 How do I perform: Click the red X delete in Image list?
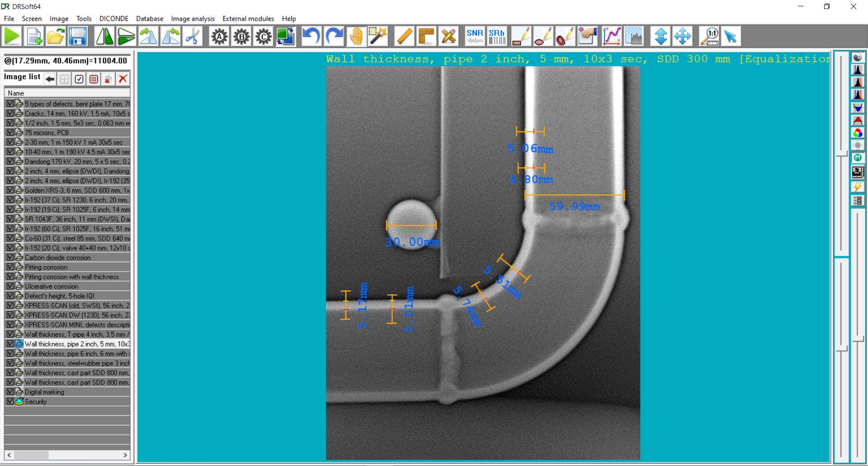tap(123, 79)
